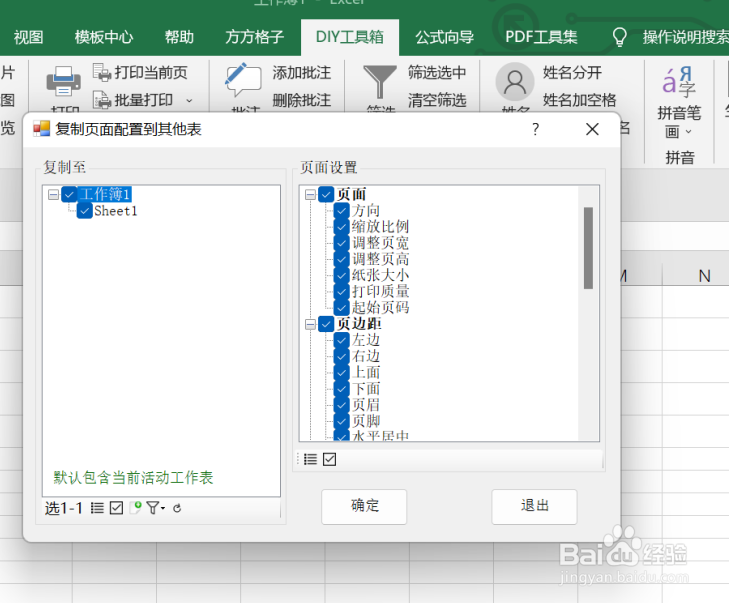Uncheck the 页面 group checkbox
729x603 pixels.
pos(326,194)
